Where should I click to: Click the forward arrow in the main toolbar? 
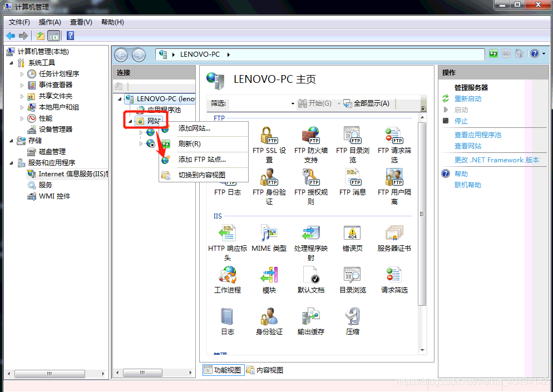[23, 36]
